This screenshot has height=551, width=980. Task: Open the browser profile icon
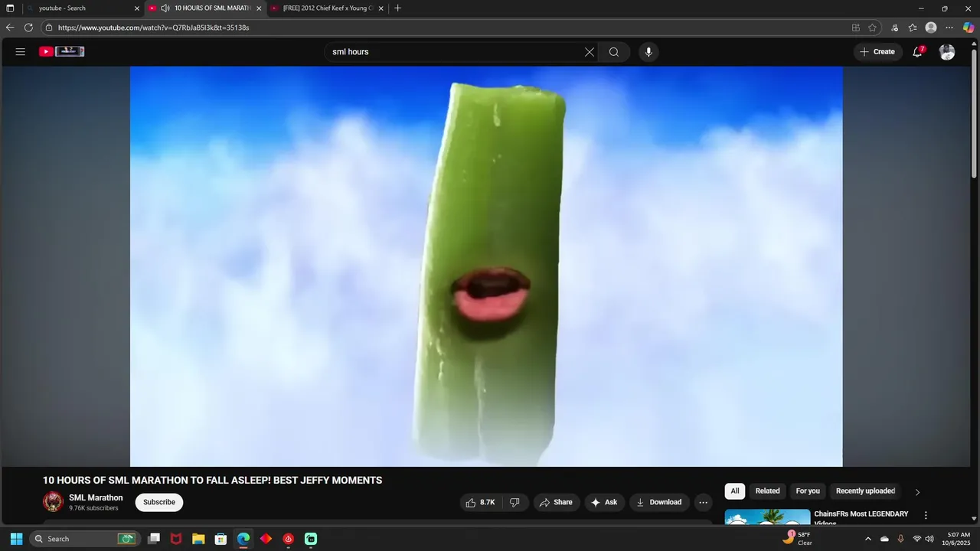(x=931, y=28)
